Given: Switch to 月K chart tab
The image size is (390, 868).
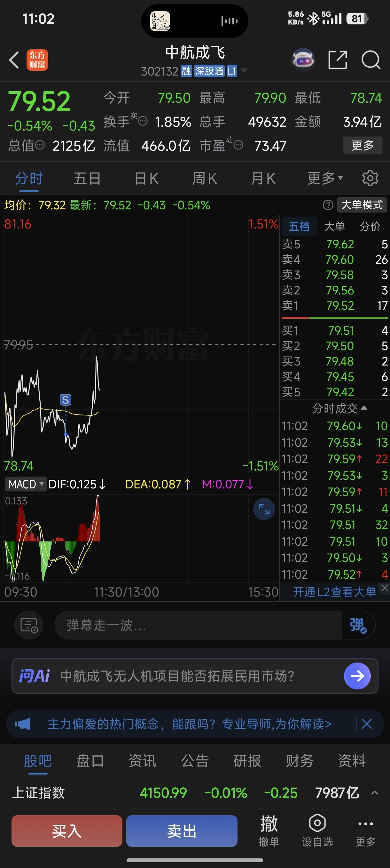Looking at the screenshot, I should [263, 178].
